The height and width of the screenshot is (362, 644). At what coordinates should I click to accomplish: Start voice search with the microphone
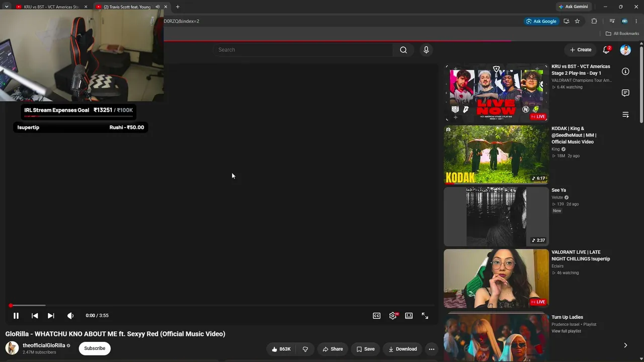click(x=426, y=50)
